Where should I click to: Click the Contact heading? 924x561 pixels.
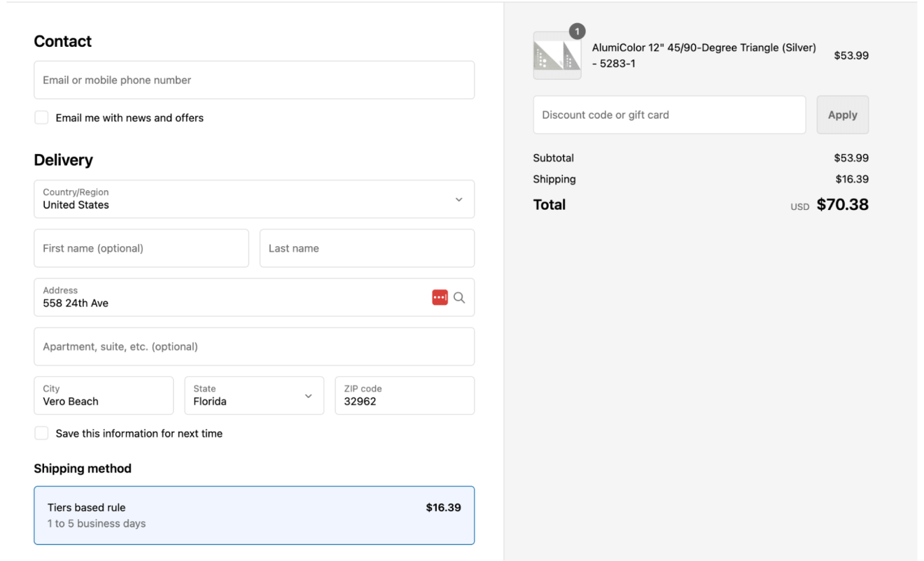[63, 41]
